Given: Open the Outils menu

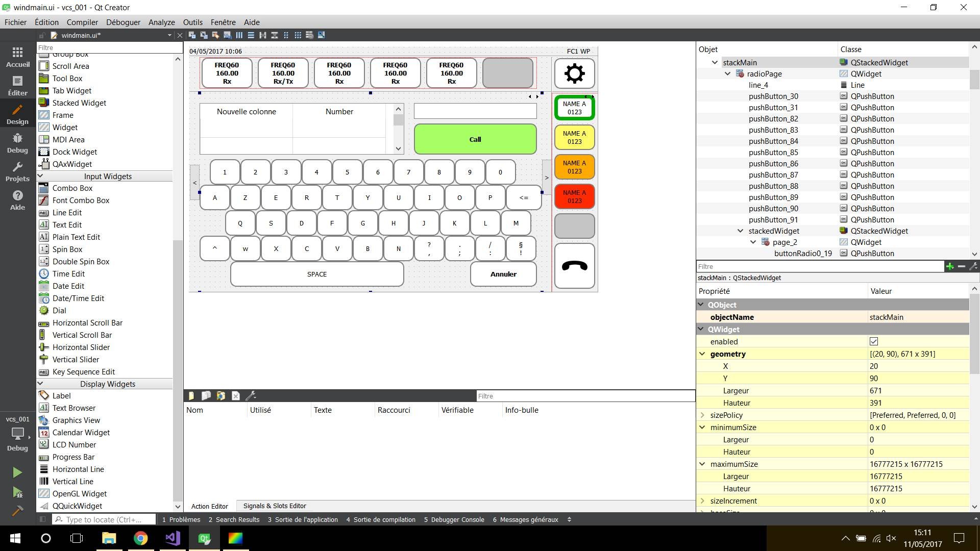Looking at the screenshot, I should (x=192, y=22).
